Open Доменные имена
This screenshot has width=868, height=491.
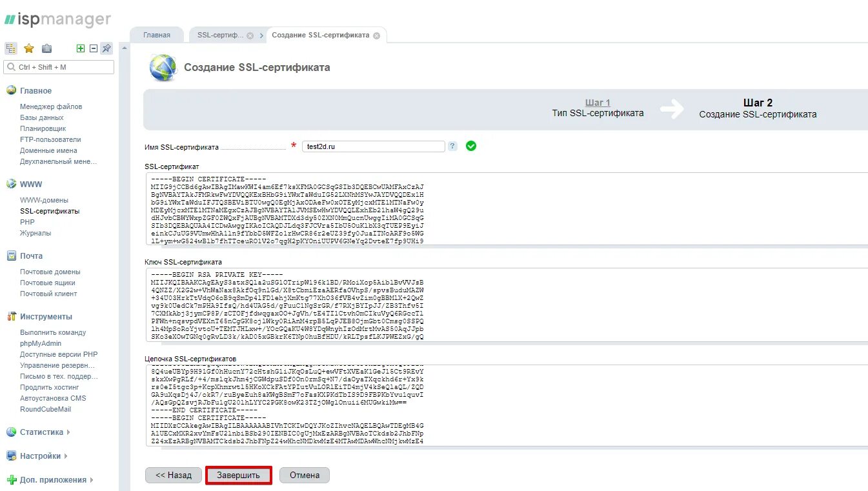click(x=48, y=150)
